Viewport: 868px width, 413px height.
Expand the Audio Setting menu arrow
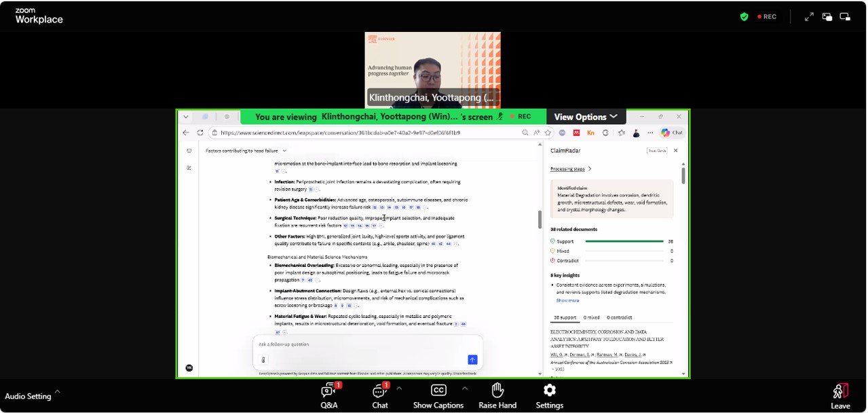point(58,391)
